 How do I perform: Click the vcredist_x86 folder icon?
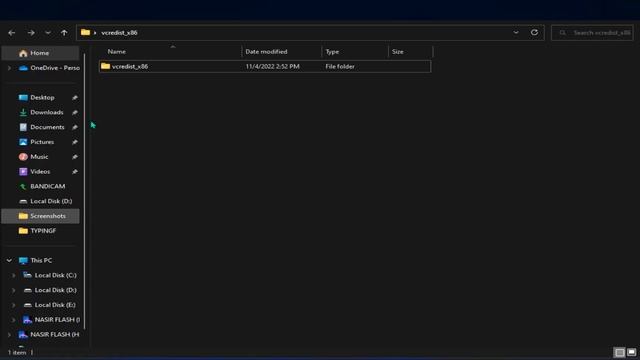(106, 66)
